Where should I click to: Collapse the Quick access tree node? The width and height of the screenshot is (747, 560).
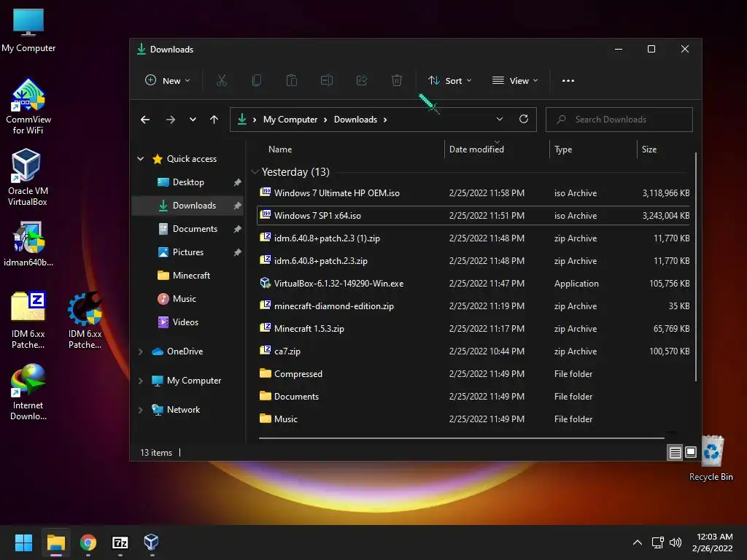tap(141, 158)
